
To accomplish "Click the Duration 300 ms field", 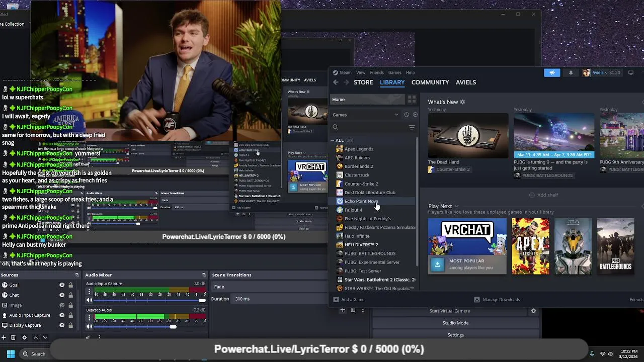I will click(280, 299).
